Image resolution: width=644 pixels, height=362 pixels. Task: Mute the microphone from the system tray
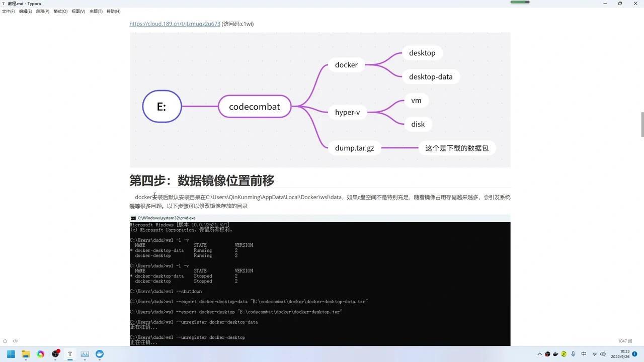pos(573,353)
